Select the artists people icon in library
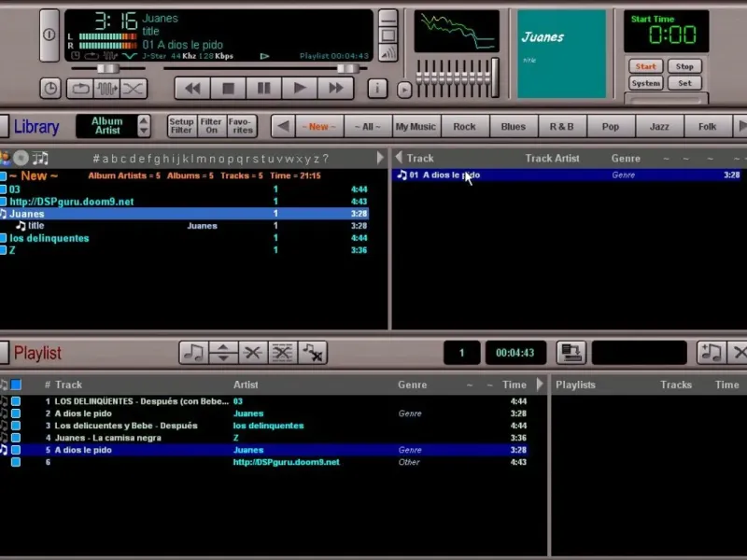 point(5,158)
